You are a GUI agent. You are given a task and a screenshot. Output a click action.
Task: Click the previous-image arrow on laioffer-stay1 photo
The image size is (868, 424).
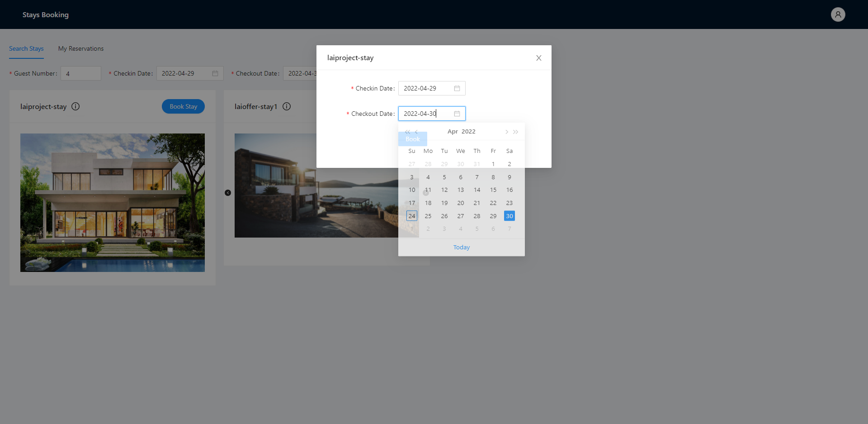(228, 193)
